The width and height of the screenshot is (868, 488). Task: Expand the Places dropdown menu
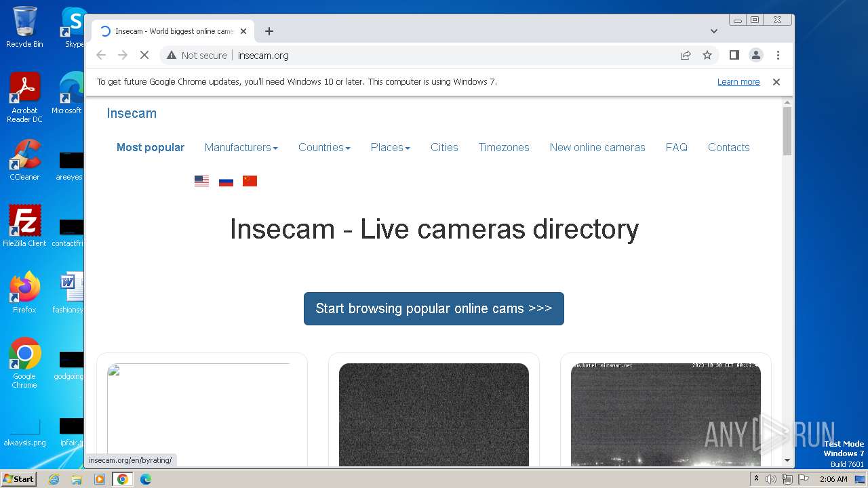pos(390,147)
